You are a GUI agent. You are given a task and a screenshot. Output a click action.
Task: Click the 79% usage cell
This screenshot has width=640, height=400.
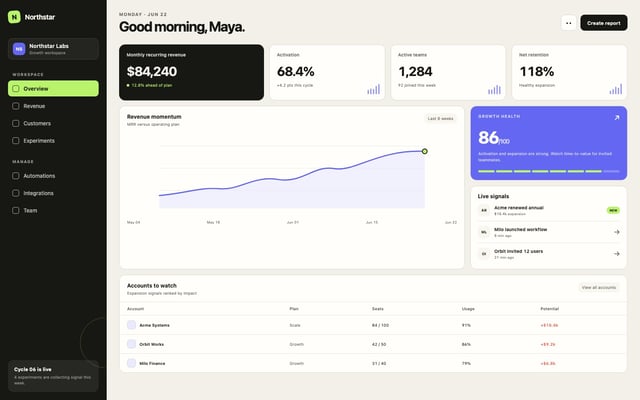tap(466, 363)
